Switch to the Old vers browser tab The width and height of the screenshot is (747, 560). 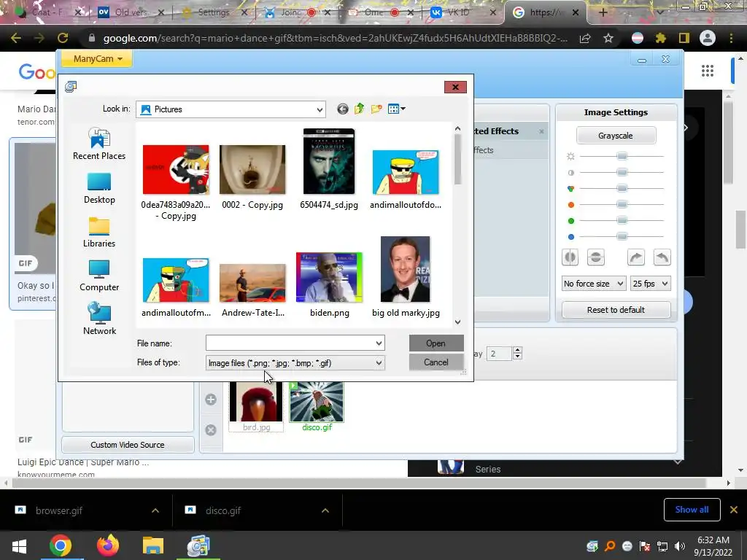(x=131, y=12)
